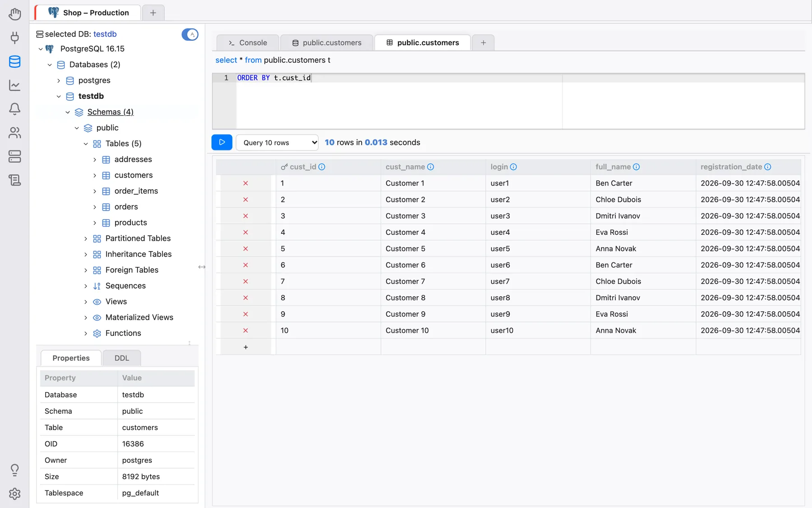
Task: Click the testdb selected DB link
Action: pos(105,34)
